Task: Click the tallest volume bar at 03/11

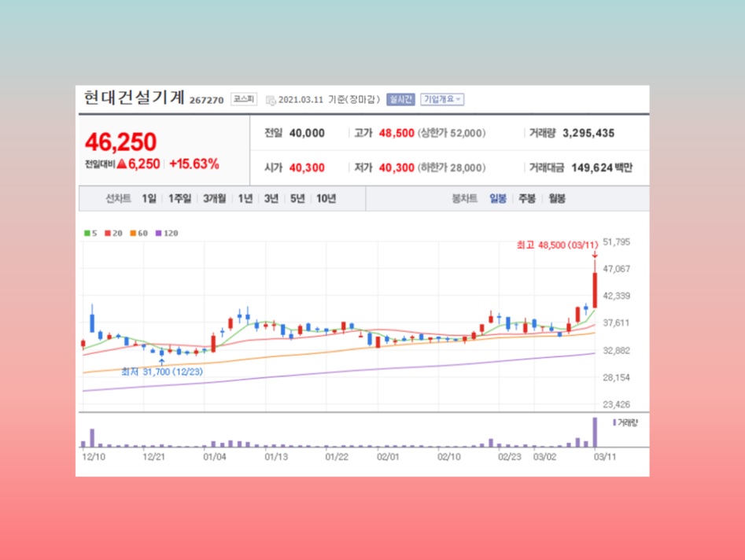Action: pyautogui.click(x=595, y=433)
